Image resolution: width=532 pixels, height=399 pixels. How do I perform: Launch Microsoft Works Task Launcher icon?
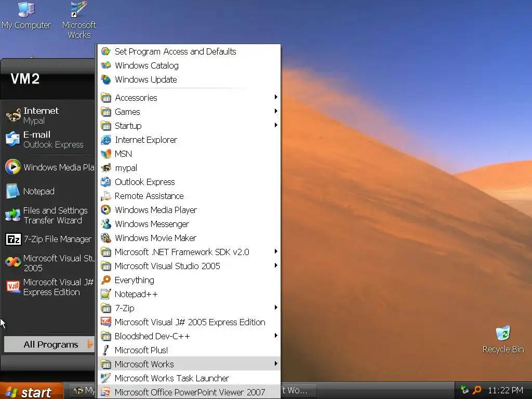coord(106,378)
